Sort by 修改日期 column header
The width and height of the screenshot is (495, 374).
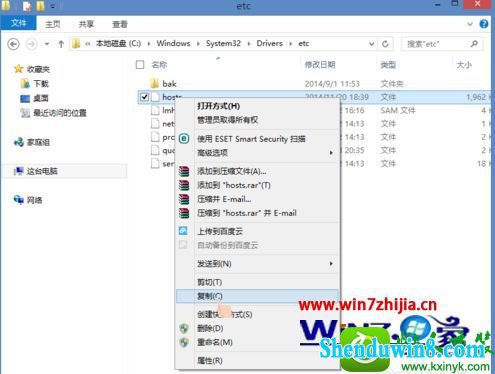pos(320,65)
